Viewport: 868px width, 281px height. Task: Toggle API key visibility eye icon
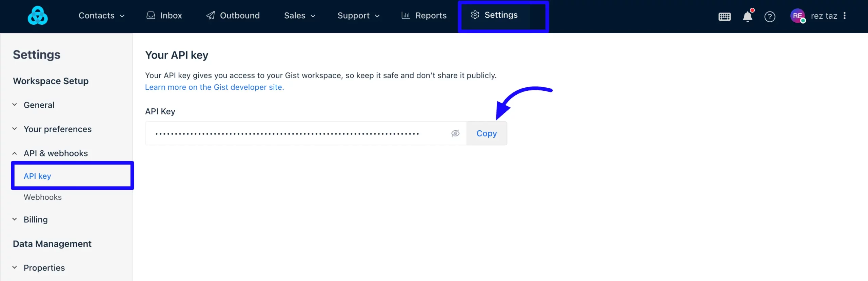(455, 133)
